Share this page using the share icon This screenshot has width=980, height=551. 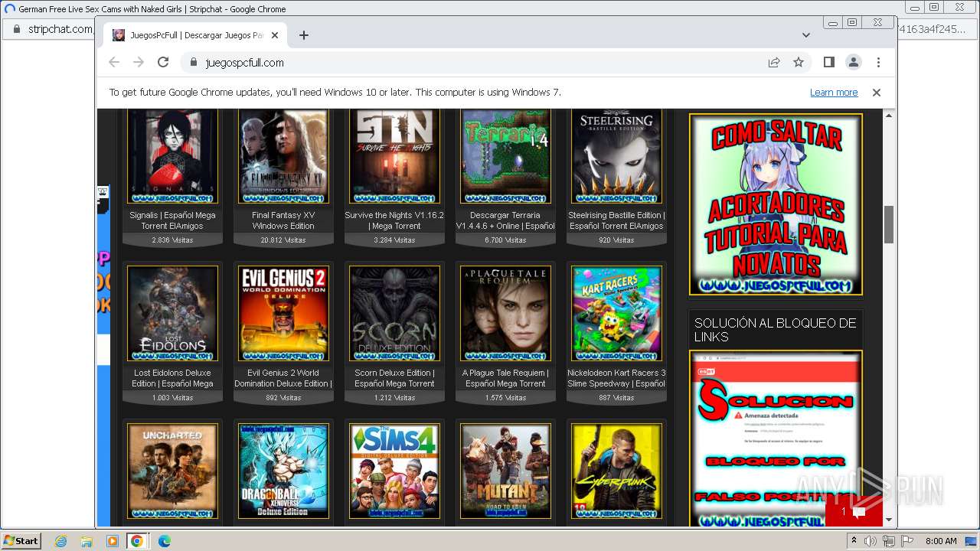tap(774, 62)
